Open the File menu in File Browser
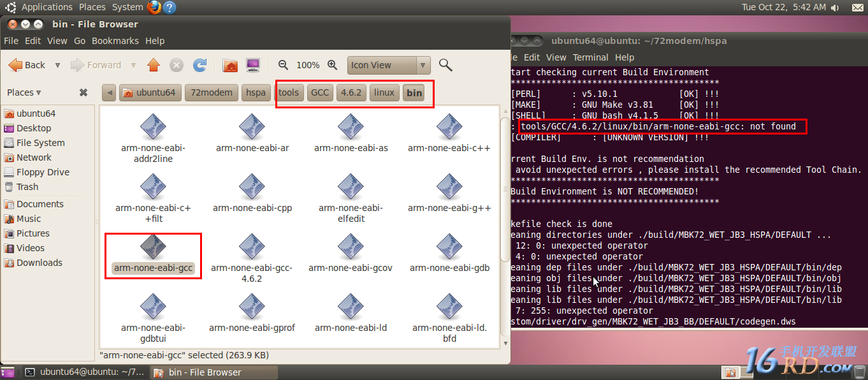Screen dimensions: 868x380 click(11, 41)
